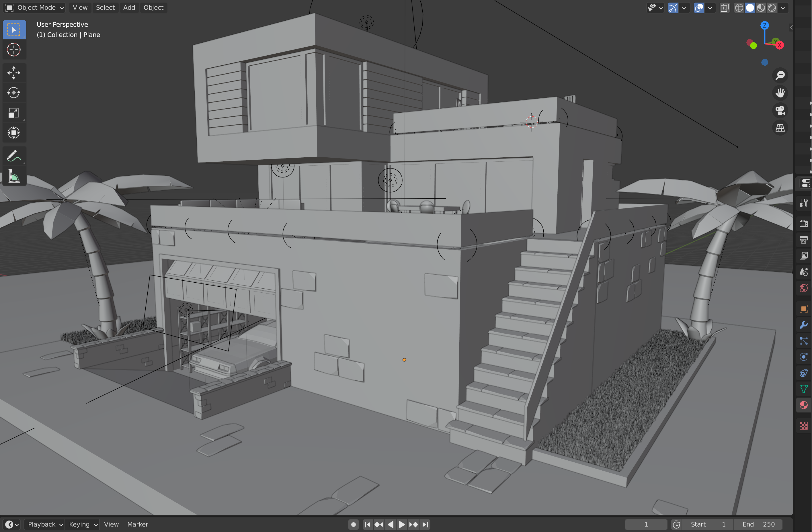Switch perspective/orthographic with the grid icon

point(780,128)
